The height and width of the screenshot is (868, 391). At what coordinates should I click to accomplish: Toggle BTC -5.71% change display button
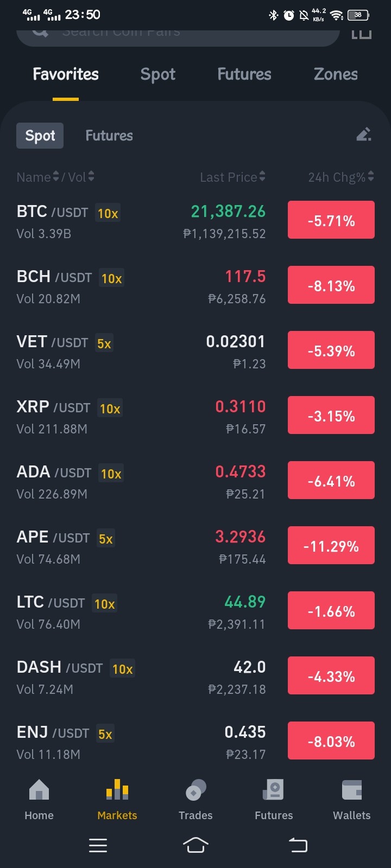[x=331, y=220]
